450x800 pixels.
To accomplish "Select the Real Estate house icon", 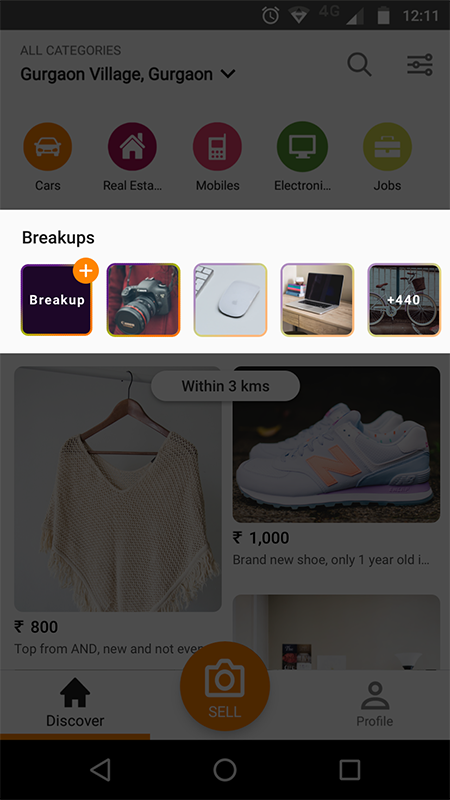I will pyautogui.click(x=132, y=147).
